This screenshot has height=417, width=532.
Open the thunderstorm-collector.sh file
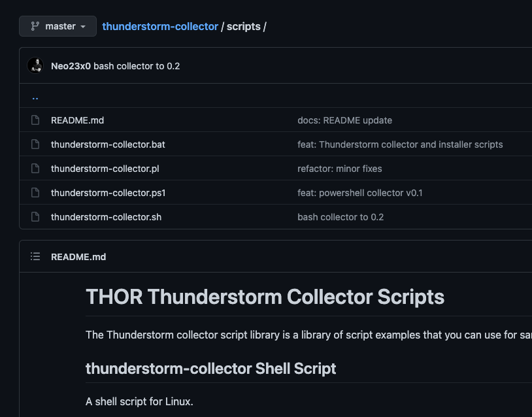point(106,217)
